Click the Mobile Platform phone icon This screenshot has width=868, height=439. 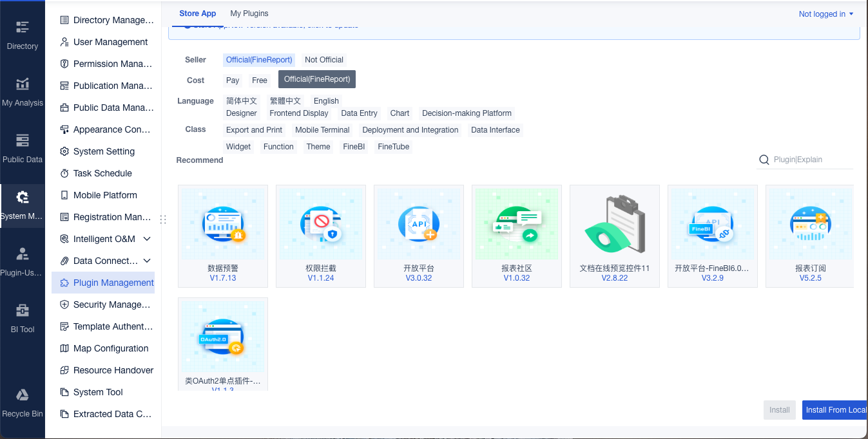(x=64, y=195)
